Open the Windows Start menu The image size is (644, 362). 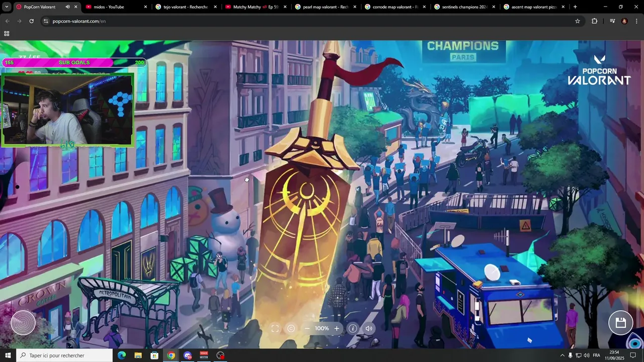[8, 355]
